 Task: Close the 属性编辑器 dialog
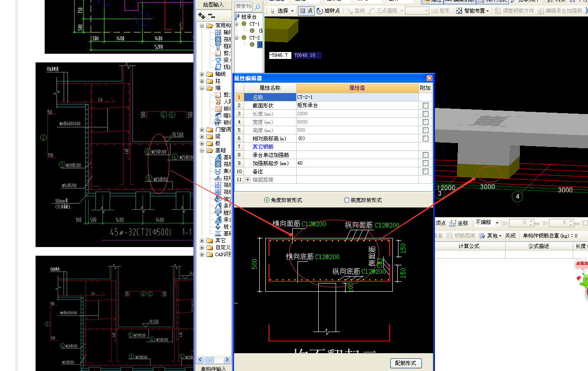429,78
